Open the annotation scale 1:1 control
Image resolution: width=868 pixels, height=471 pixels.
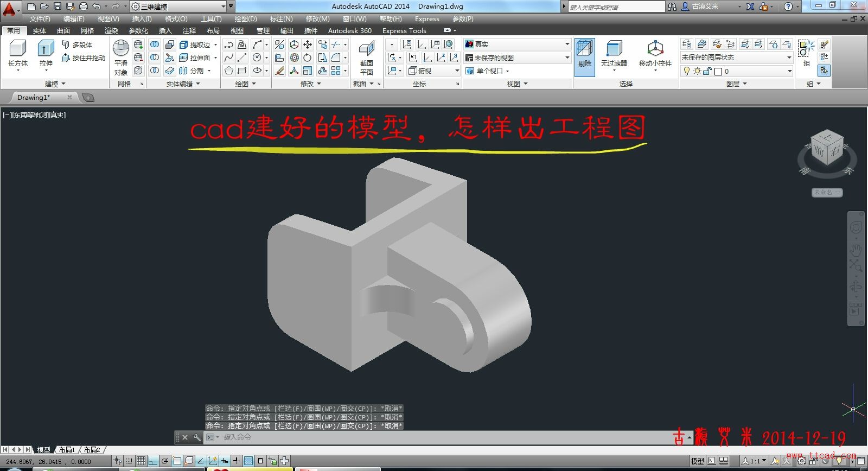[755, 461]
